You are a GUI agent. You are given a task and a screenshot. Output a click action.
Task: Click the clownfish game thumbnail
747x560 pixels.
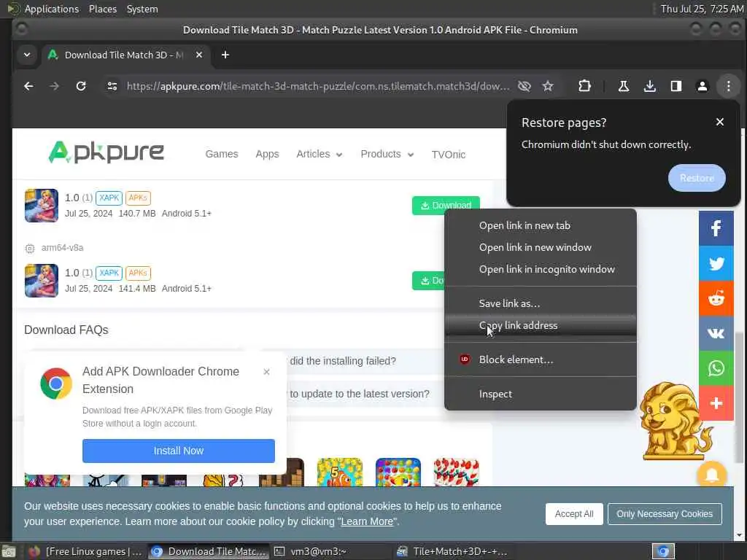340,472
